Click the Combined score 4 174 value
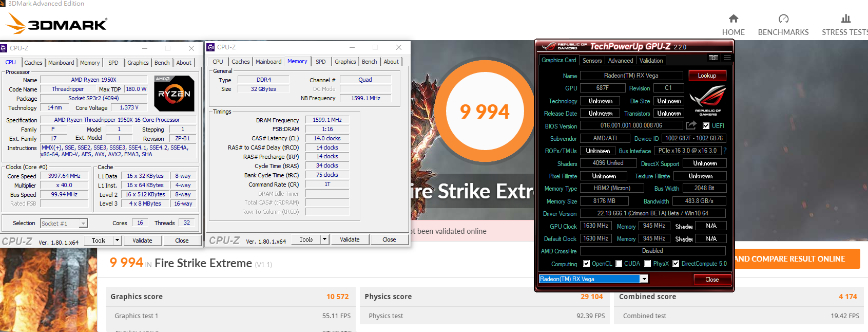 pyautogui.click(x=847, y=297)
